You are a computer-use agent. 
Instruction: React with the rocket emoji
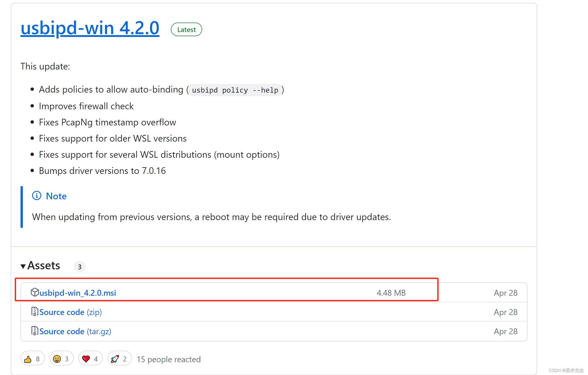coord(120,359)
